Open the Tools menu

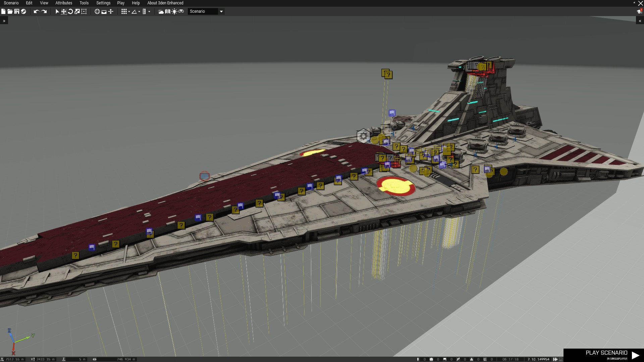click(84, 3)
